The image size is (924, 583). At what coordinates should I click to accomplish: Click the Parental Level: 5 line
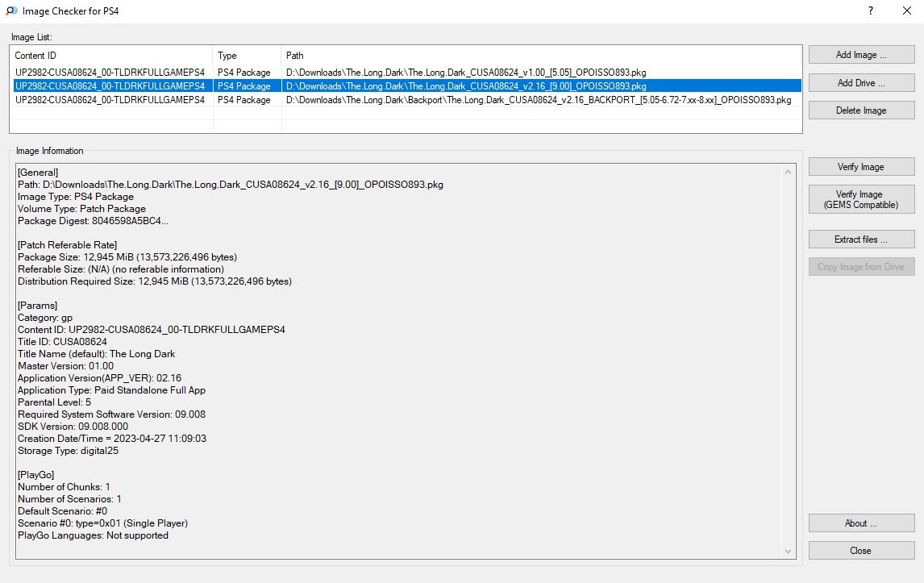(54, 402)
